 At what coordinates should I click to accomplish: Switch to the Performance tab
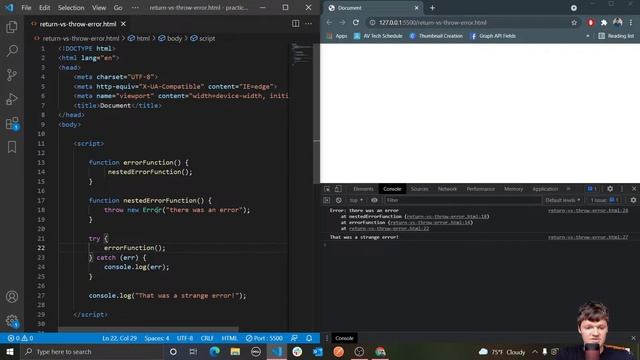pos(480,189)
